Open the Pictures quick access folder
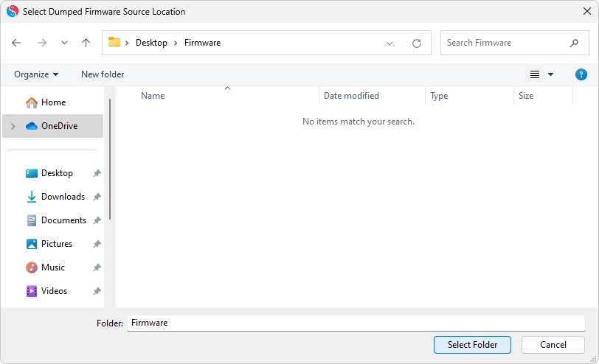Screen dimensions: 599x364 click(x=56, y=244)
